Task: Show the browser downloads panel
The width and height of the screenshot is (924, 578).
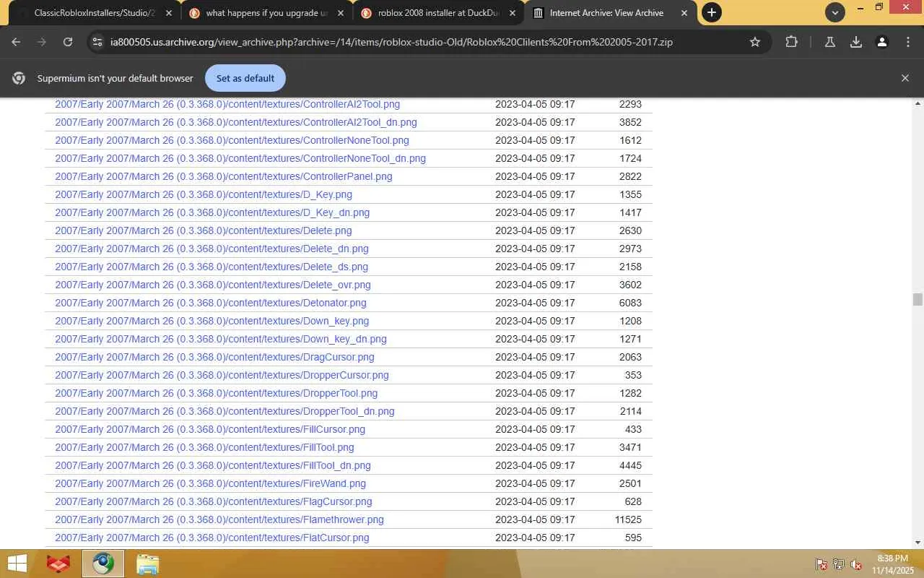Action: [856, 42]
